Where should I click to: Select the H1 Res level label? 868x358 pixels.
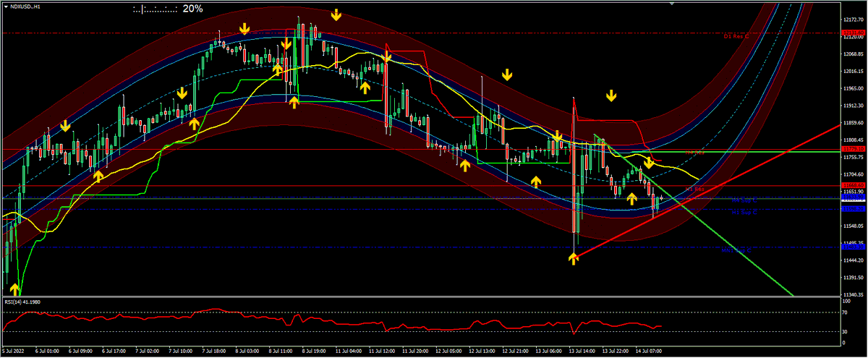click(694, 189)
